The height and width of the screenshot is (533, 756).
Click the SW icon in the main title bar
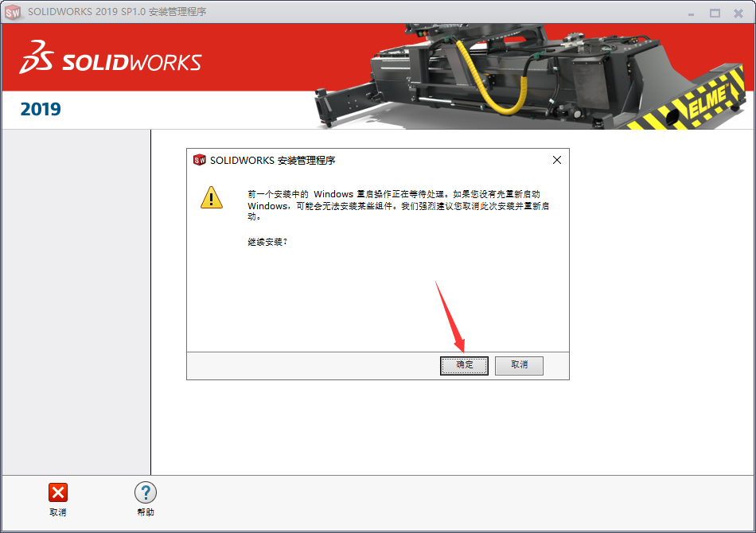coord(13,12)
